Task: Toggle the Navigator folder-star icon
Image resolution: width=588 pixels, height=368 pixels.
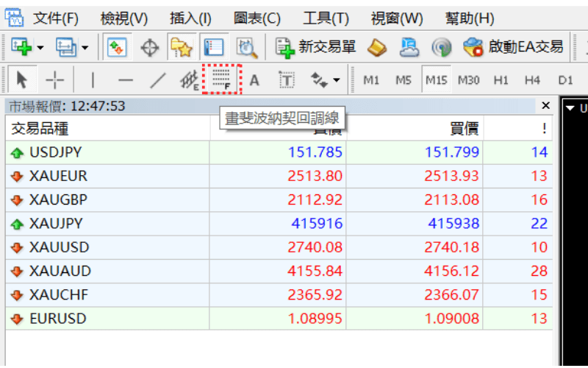Action: point(181,48)
